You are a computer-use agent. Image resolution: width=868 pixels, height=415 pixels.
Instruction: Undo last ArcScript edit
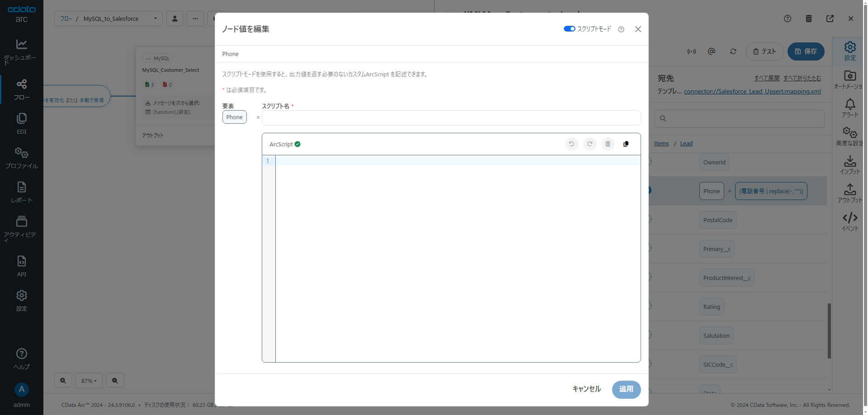(571, 144)
